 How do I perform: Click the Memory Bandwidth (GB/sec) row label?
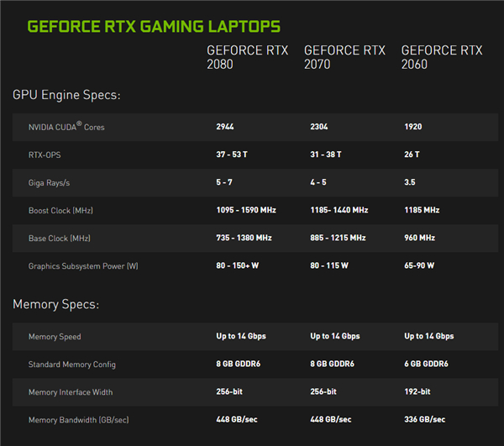coord(79,420)
